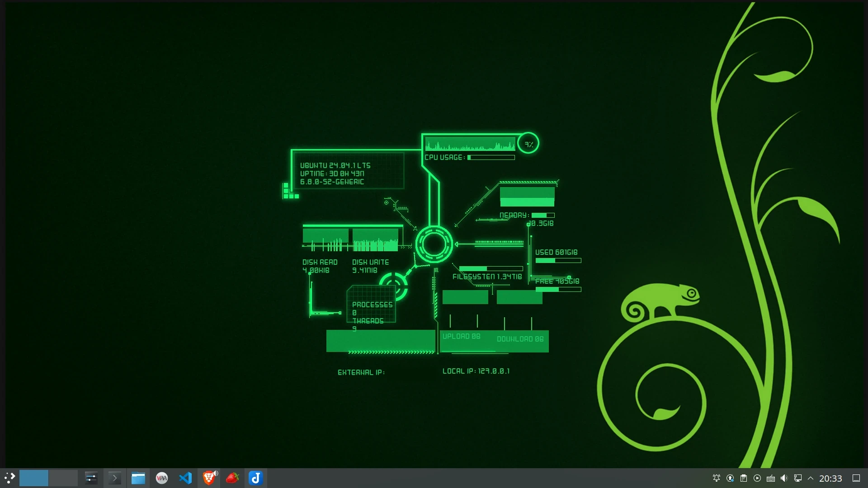Open the audio volume control
Screen dimensions: 868x488
point(784,478)
